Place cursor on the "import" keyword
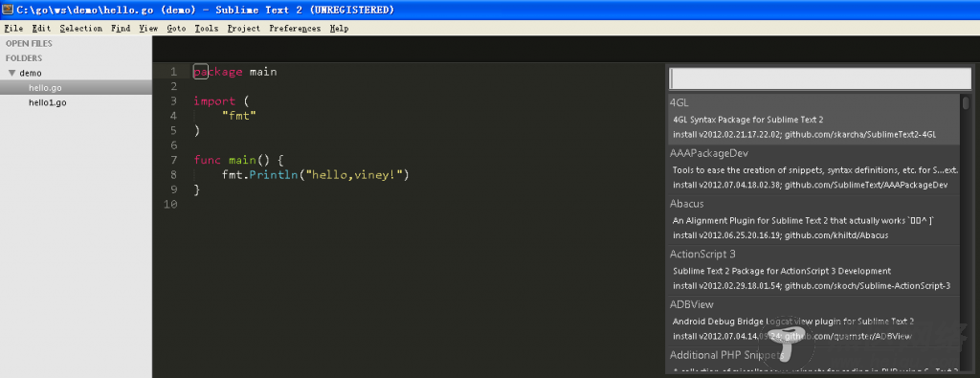Image resolution: width=980 pixels, height=378 pixels. pos(214,101)
